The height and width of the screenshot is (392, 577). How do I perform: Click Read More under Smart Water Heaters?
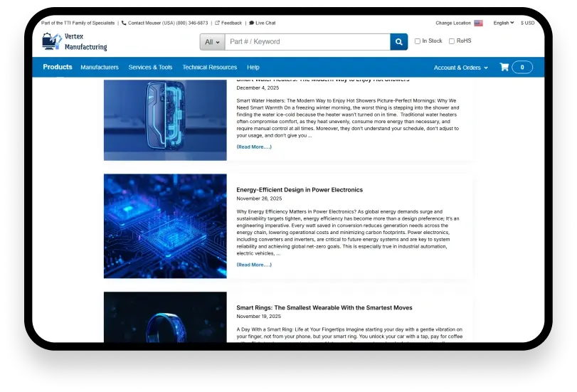pos(254,147)
